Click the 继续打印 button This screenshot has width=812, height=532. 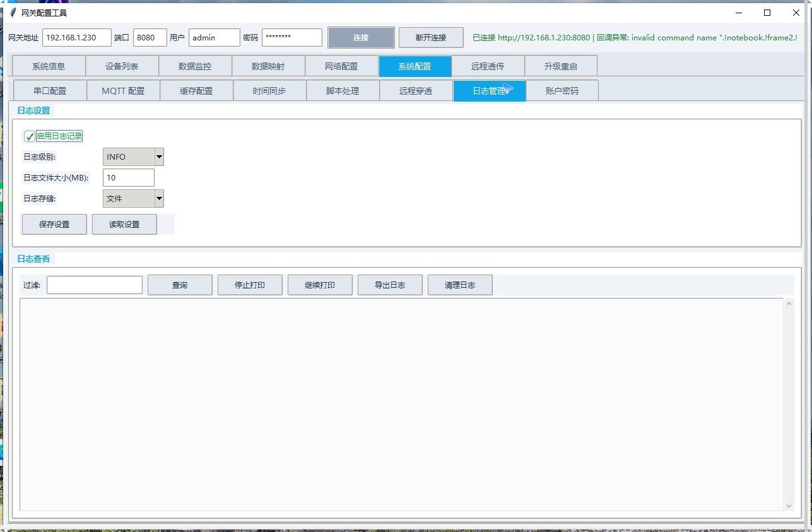coord(320,285)
